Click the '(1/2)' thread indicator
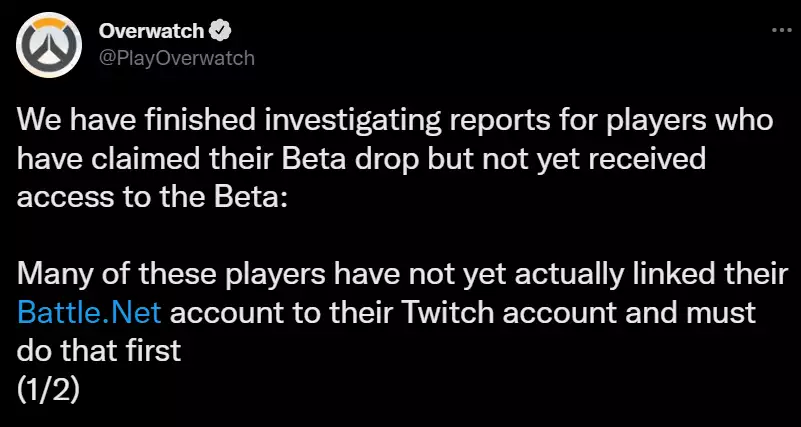 pyautogui.click(x=49, y=386)
